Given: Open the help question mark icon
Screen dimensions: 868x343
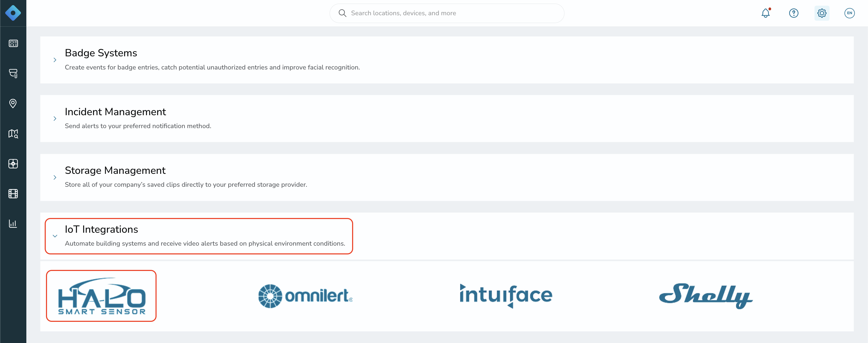Looking at the screenshot, I should click(794, 13).
